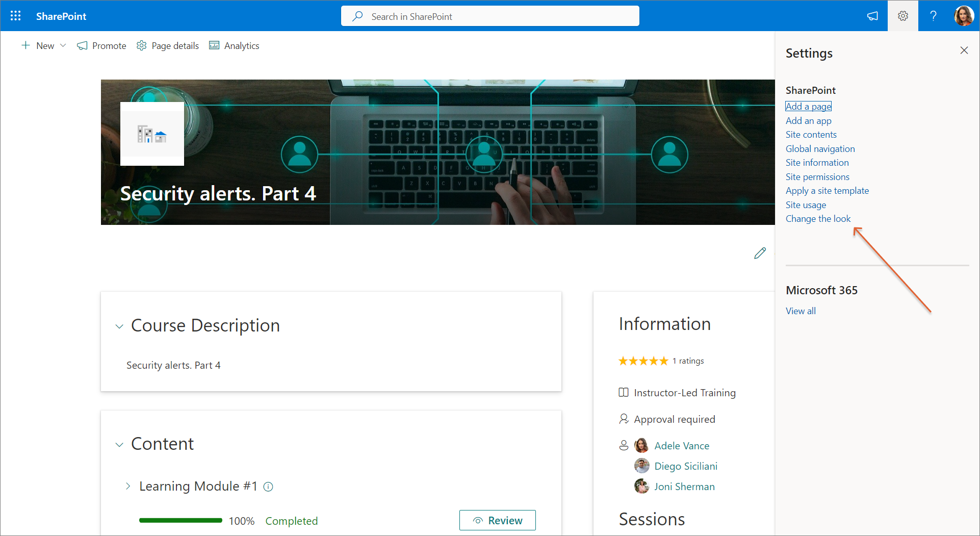
Task: Collapse the Course Description section
Action: [x=119, y=326]
